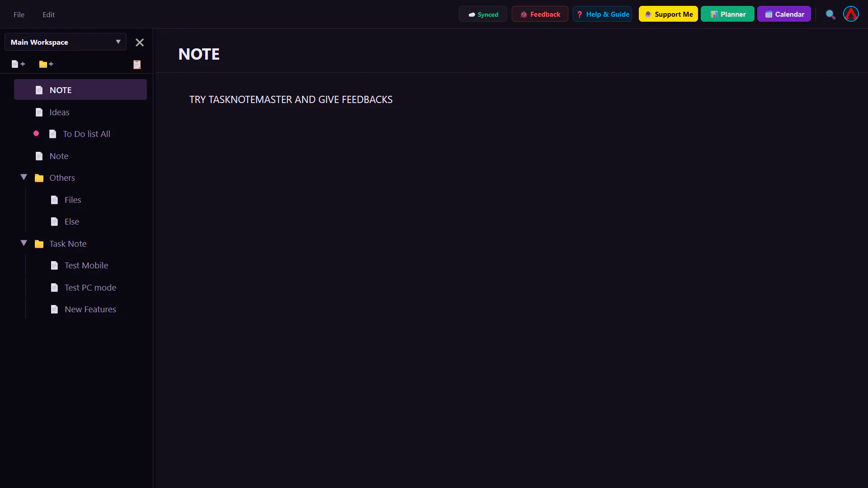Open the To Do list All note
The image size is (868, 488).
pos(80,134)
